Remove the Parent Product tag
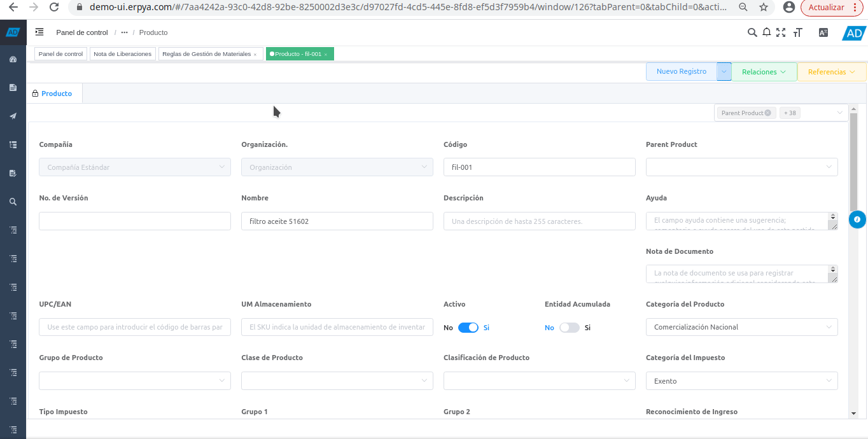 coord(767,113)
